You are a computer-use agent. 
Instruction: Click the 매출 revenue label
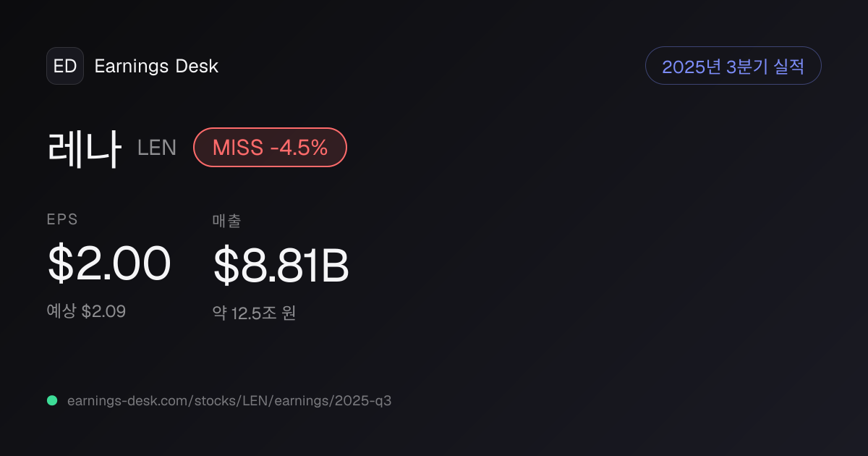[x=226, y=221]
